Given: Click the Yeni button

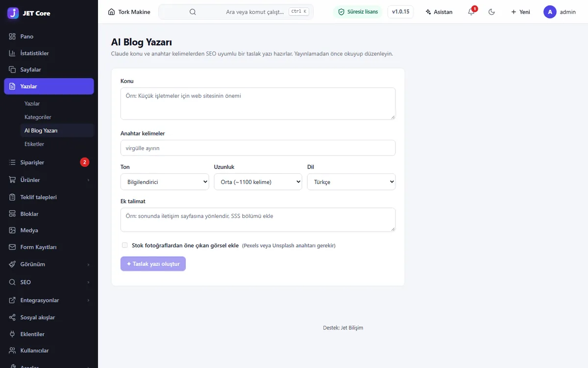Looking at the screenshot, I should click(x=520, y=12).
